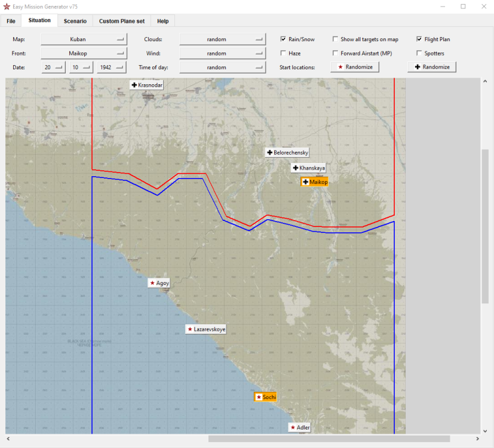Screen dimensions: 494x448
Task: Click the red star Randomize button
Action: coord(355,67)
